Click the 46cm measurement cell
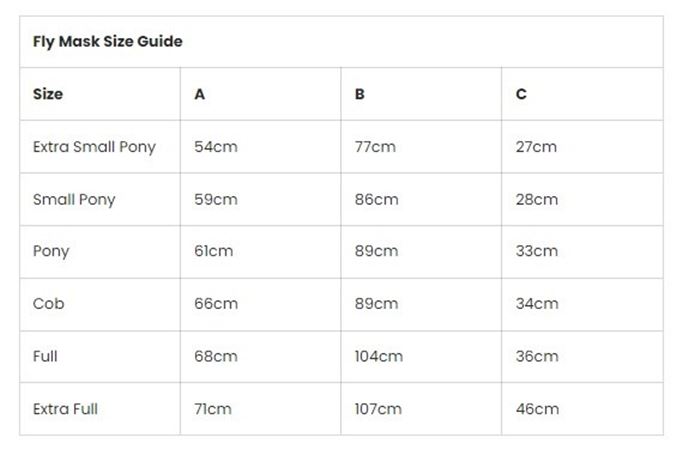This screenshot has width=682, height=455. pyautogui.click(x=537, y=409)
